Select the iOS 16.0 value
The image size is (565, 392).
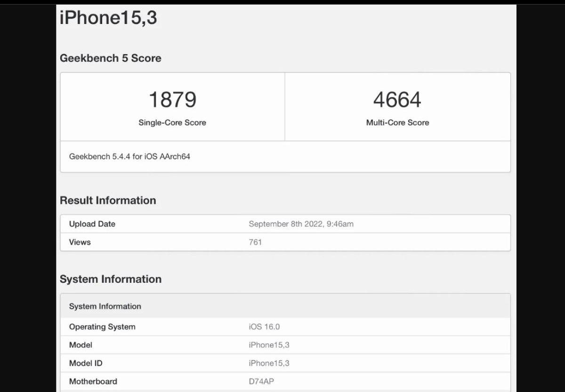click(x=264, y=327)
